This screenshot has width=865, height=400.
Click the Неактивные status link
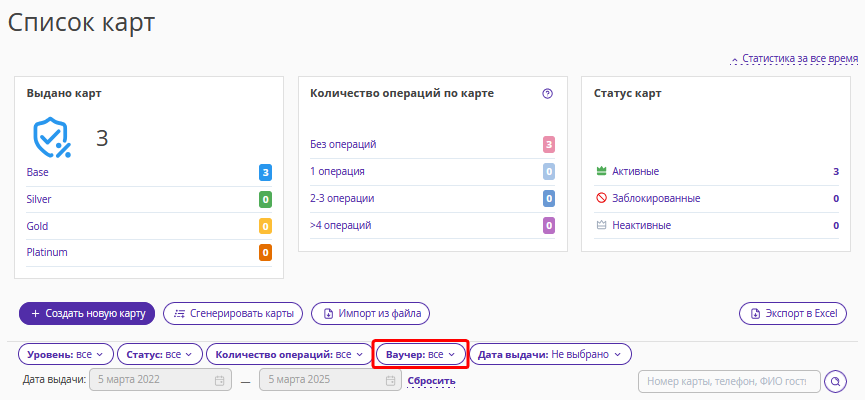(x=642, y=225)
